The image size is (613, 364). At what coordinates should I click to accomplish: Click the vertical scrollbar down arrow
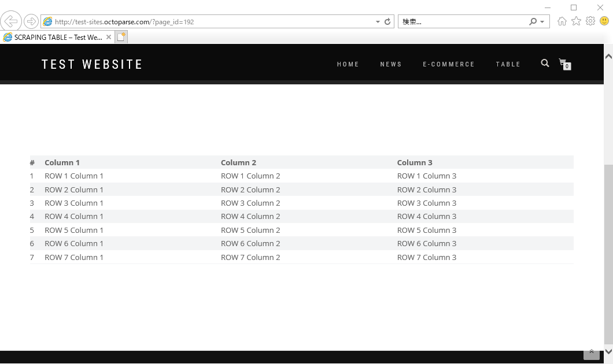click(608, 351)
